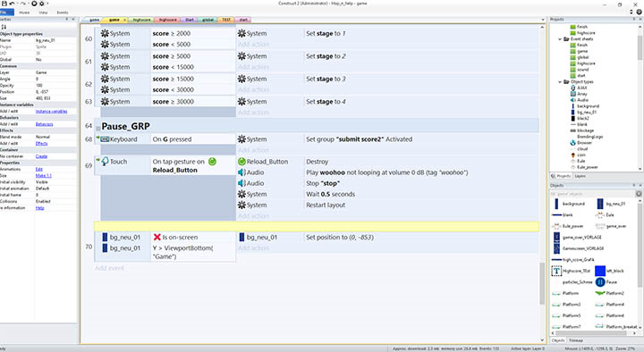
Task: Click event sheet scroll up arrow
Action: (542, 27)
